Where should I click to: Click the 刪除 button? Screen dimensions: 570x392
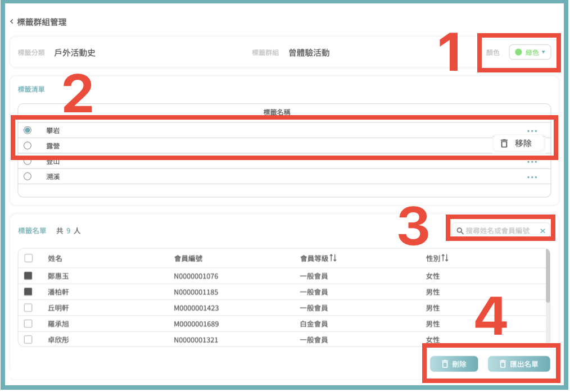pyautogui.click(x=454, y=364)
